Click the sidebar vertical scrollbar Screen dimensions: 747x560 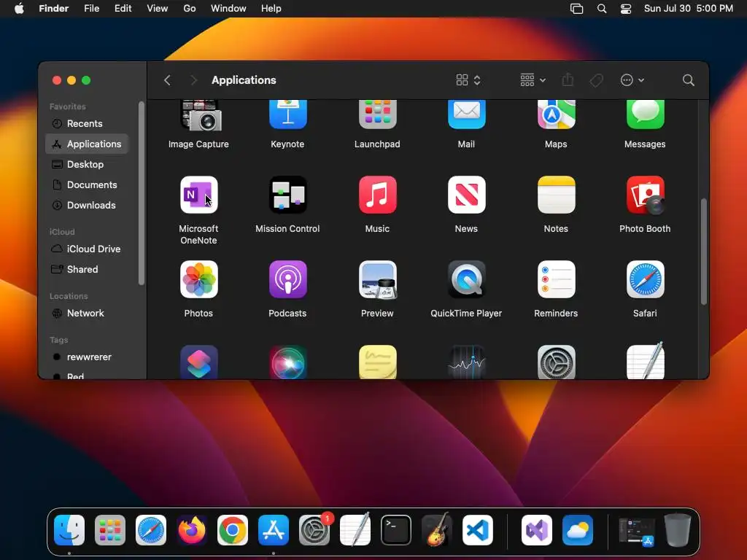(x=141, y=192)
